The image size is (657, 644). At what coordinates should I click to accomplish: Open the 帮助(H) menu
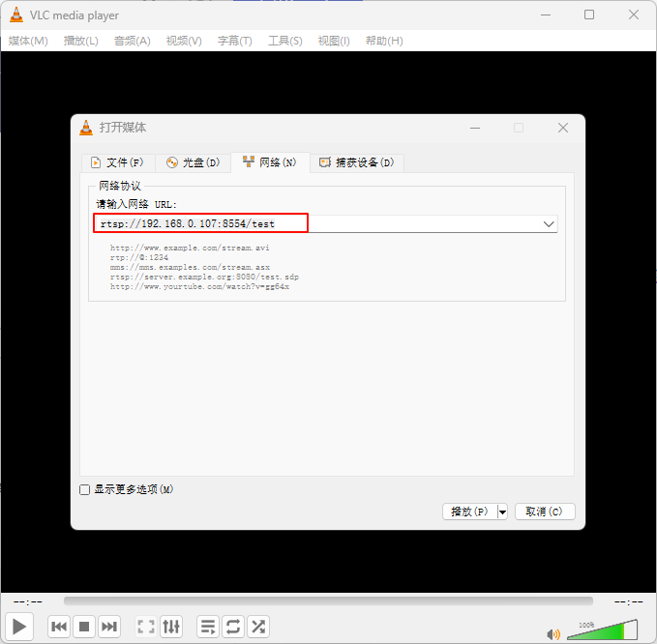point(384,41)
